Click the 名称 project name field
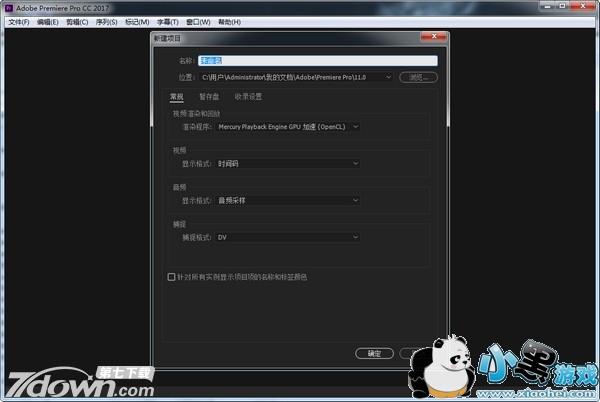Screen dimensions: 600x402 [318, 60]
